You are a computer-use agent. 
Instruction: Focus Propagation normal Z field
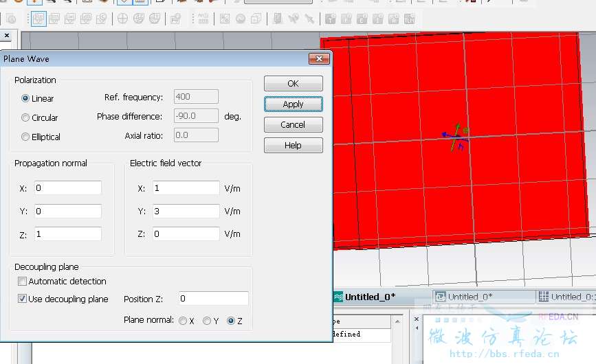tap(68, 234)
